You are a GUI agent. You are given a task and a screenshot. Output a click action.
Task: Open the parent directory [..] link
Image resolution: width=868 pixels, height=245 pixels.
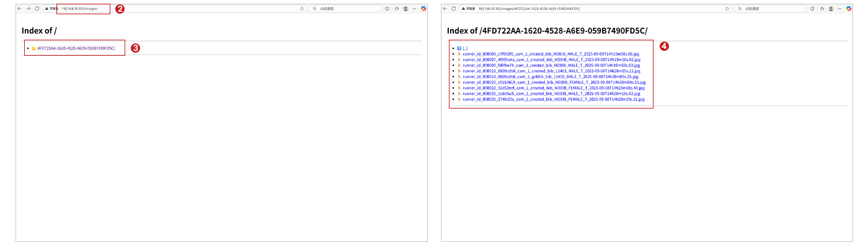(464, 48)
